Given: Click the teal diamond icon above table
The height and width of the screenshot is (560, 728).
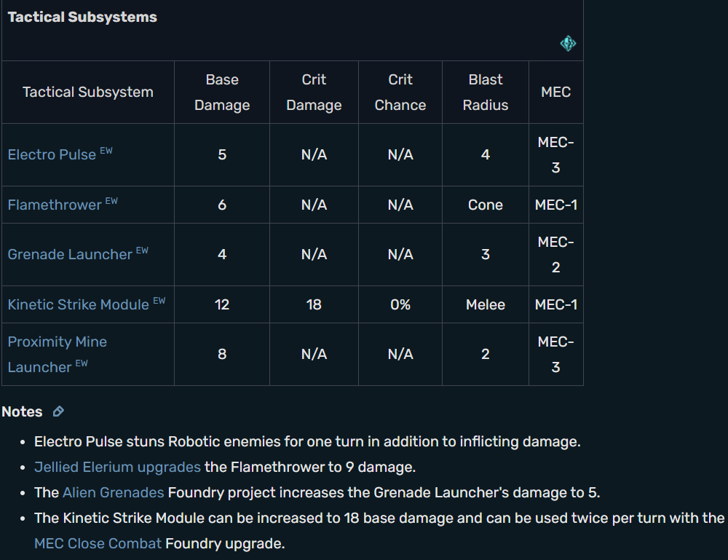Looking at the screenshot, I should (568, 44).
